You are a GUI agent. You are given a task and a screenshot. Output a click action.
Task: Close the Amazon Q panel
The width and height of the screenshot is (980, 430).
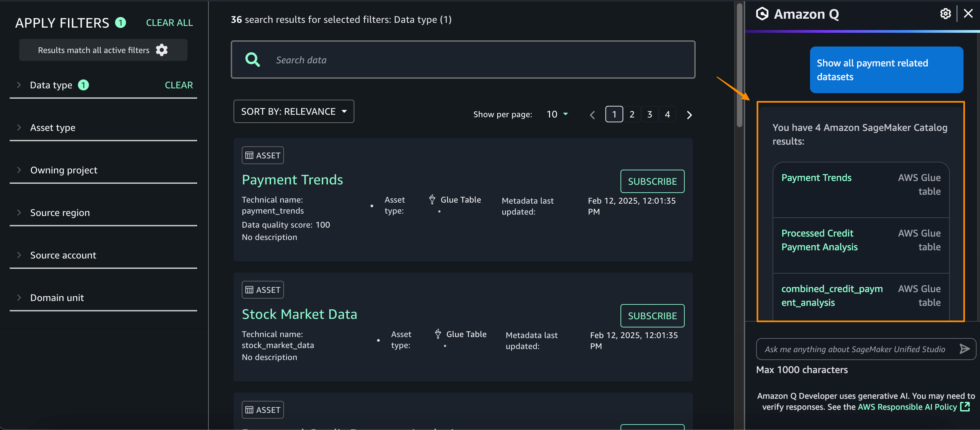point(968,14)
